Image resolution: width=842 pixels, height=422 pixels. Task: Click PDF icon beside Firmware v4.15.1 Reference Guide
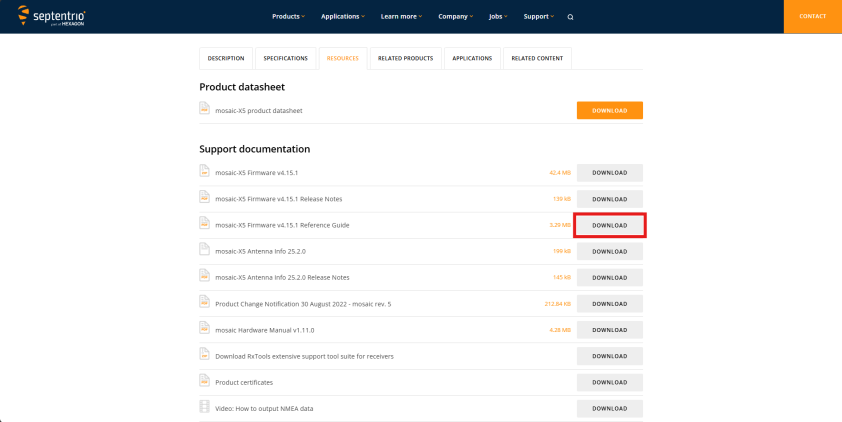point(205,223)
